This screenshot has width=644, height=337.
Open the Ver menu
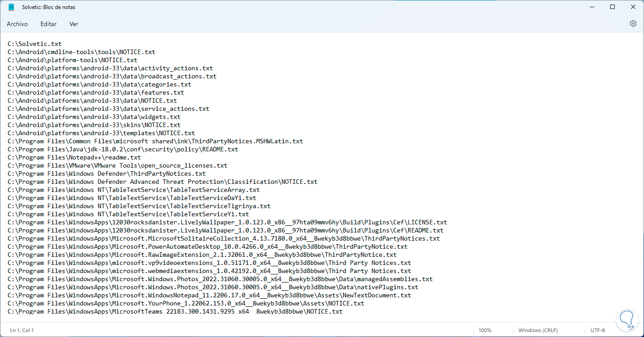pyautogui.click(x=74, y=24)
